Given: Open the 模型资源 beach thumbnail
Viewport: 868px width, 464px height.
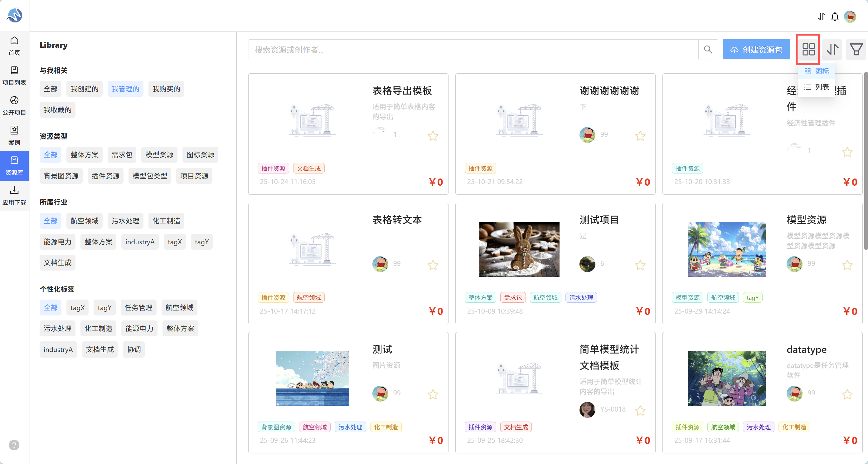Looking at the screenshot, I should pos(726,249).
